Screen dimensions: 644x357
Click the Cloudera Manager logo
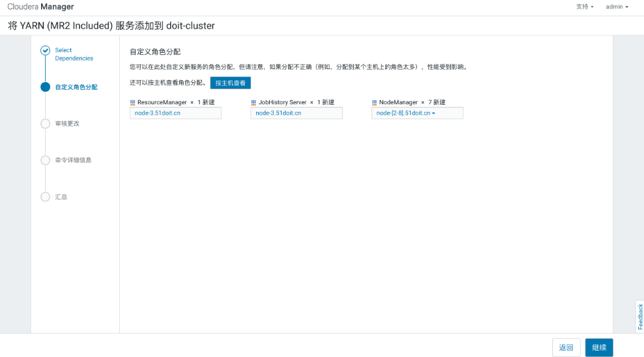40,7
